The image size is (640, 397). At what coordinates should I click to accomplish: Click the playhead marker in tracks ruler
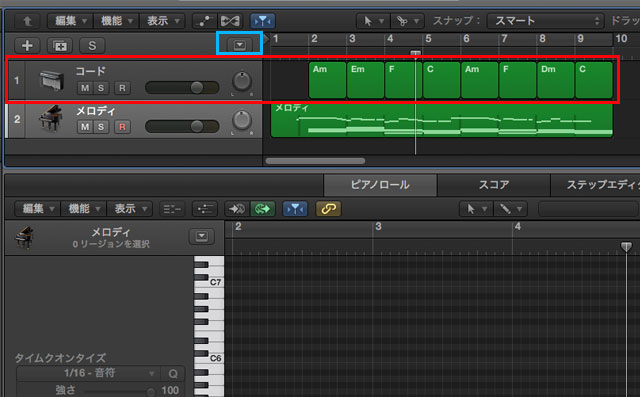tap(416, 53)
